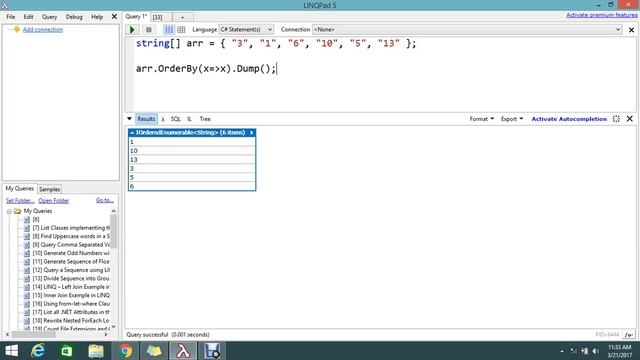Click result row with value 13
The image size is (640, 360).
pos(192,160)
